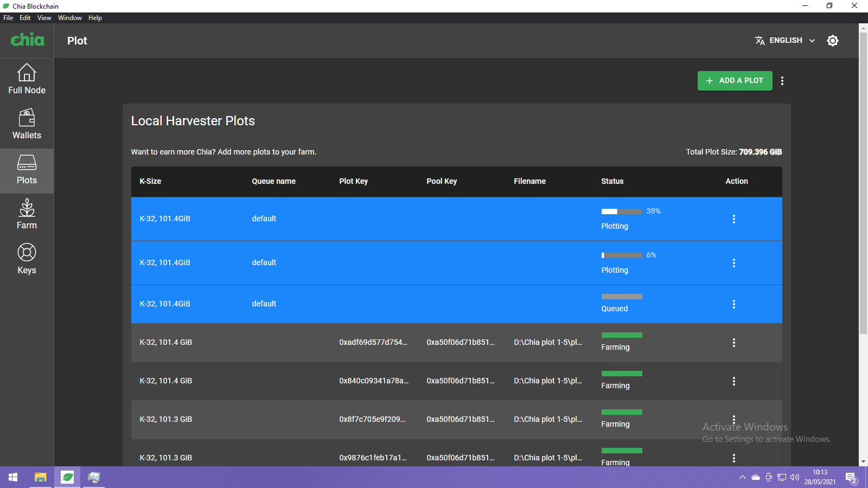Open actions for the 6% plotting row
Viewport: 868px width, 488px height.
[x=734, y=263]
